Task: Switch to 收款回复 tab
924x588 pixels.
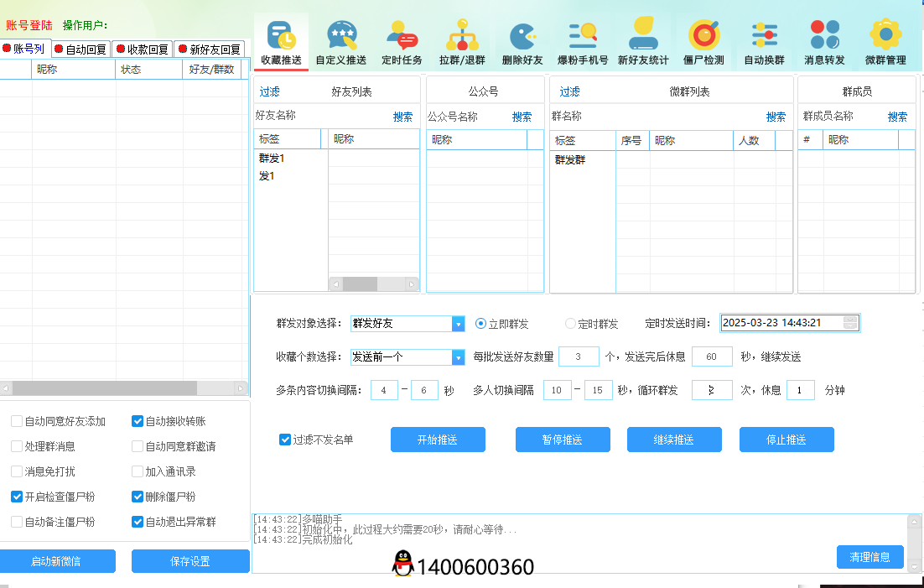Action: pyautogui.click(x=143, y=49)
